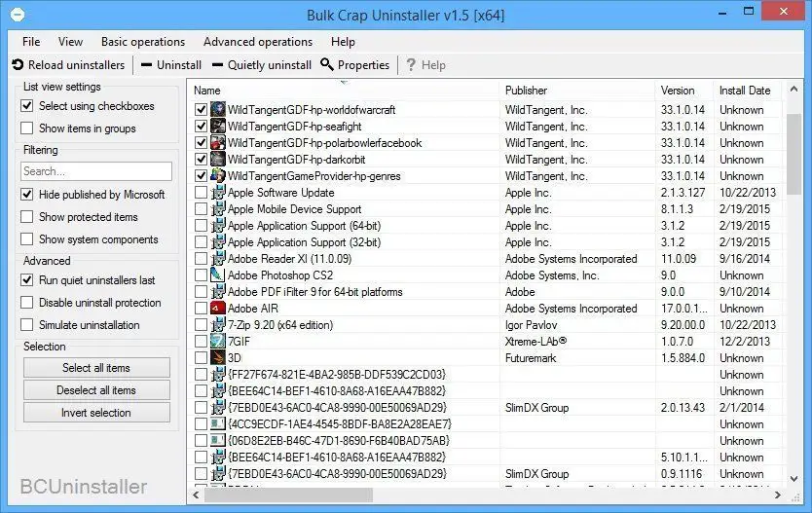This screenshot has height=513, width=812.
Task: Enable Show system components
Action: [27, 239]
